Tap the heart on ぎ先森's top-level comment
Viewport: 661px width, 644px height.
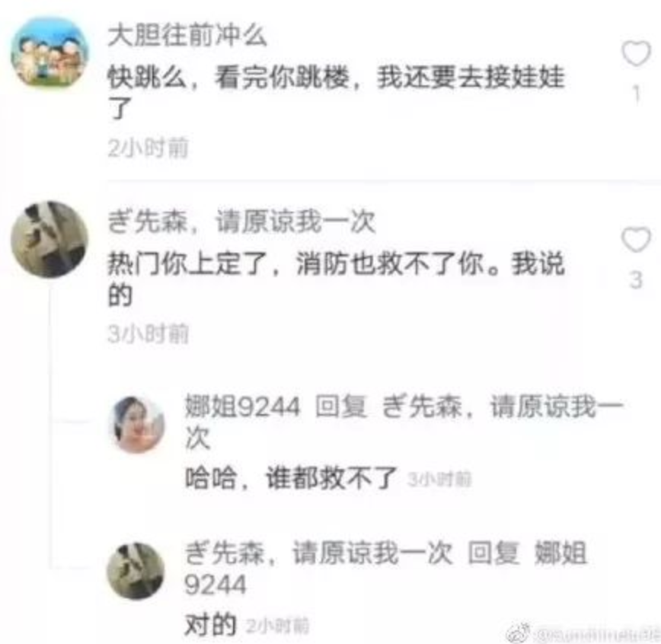coord(636,239)
